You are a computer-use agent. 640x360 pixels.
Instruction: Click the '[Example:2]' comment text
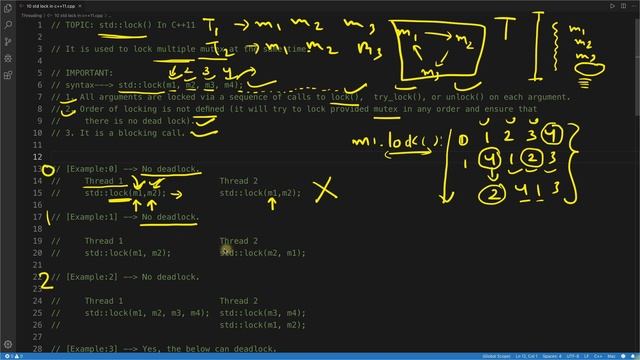click(91, 277)
